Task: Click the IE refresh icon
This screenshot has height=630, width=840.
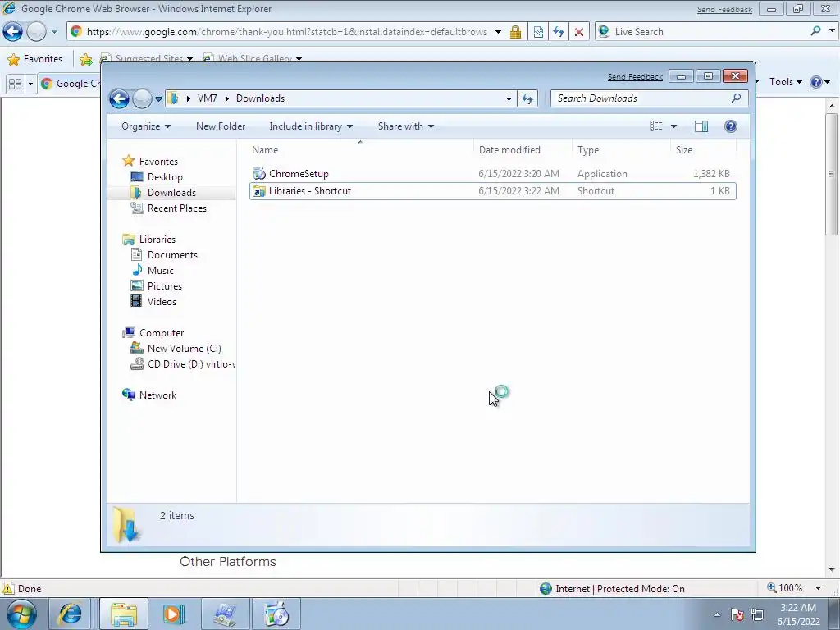Action: click(559, 32)
